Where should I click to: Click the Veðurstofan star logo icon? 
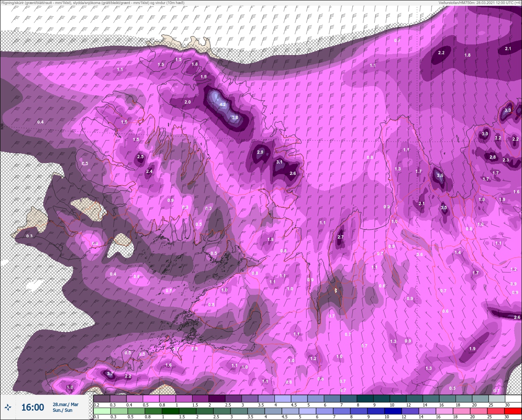click(8, 407)
